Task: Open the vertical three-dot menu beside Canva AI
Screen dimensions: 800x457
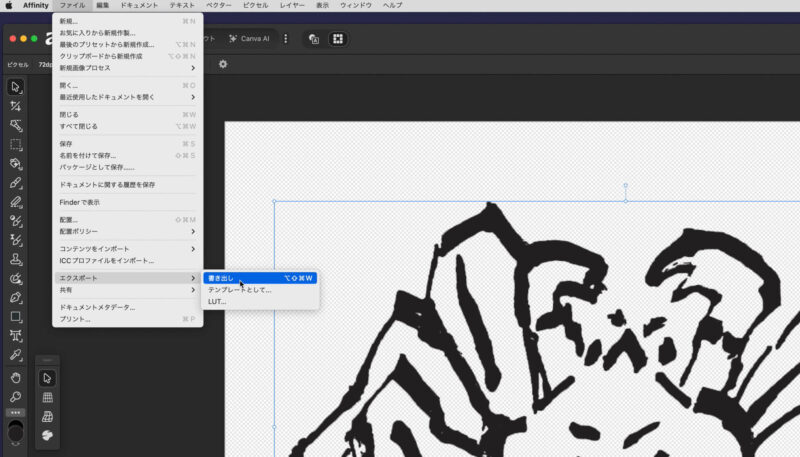Action: click(286, 39)
